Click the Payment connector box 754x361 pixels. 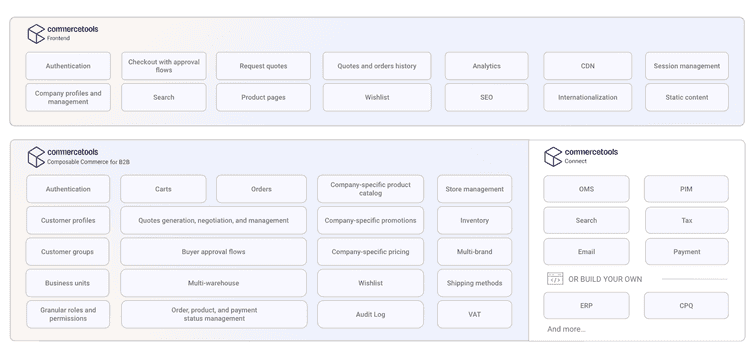[x=687, y=252]
